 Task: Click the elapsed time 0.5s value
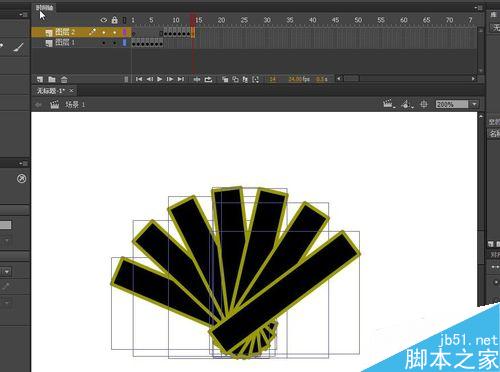(x=321, y=79)
